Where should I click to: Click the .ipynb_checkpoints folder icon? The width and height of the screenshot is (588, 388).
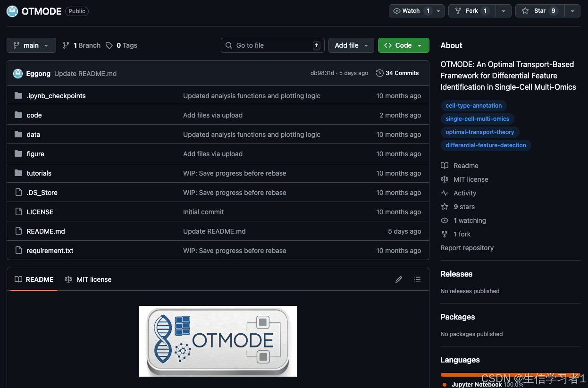tap(18, 96)
